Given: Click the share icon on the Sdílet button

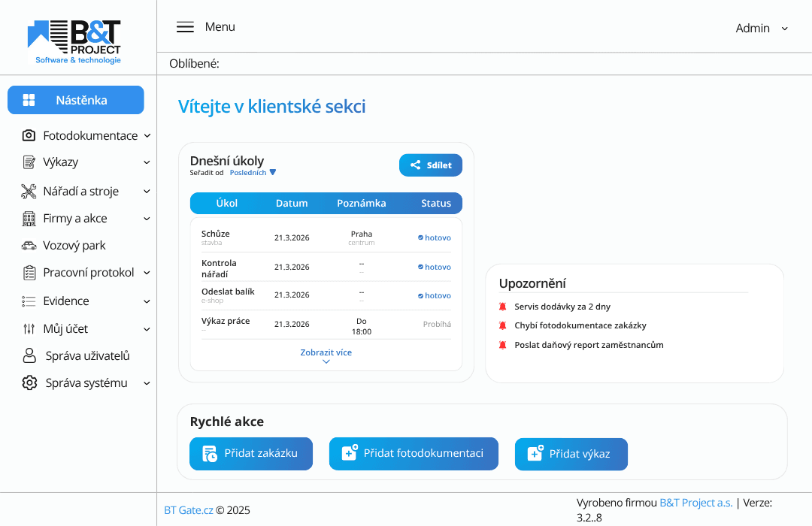Looking at the screenshot, I should (x=414, y=165).
